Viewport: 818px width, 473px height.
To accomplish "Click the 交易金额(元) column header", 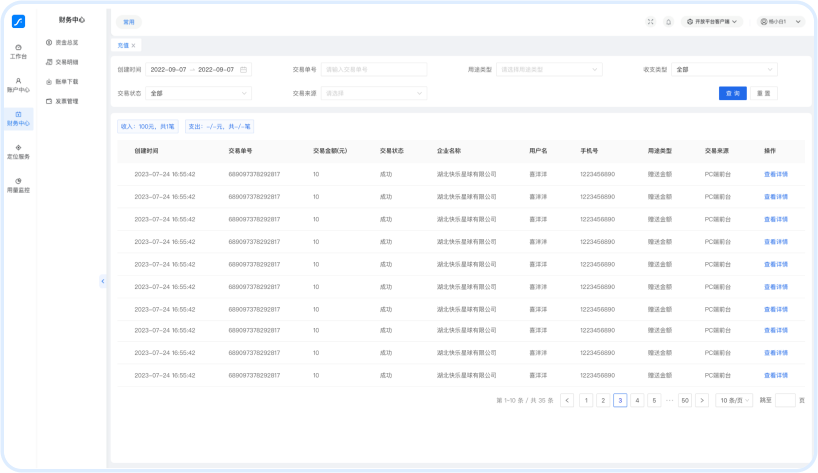I will point(330,151).
